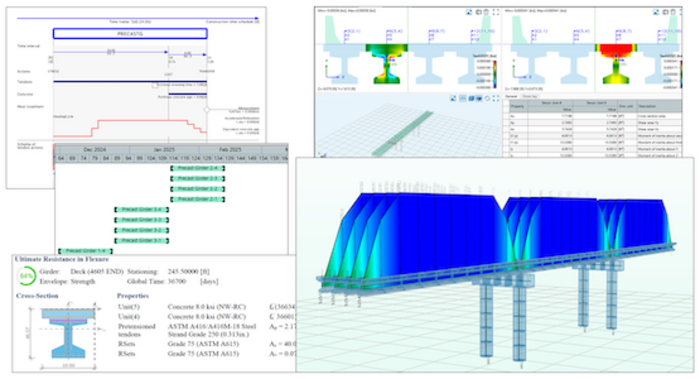This screenshot has width=700, height=379.
Task: Click the save-image icon in the small 3D bridge view
Action: [x=453, y=98]
